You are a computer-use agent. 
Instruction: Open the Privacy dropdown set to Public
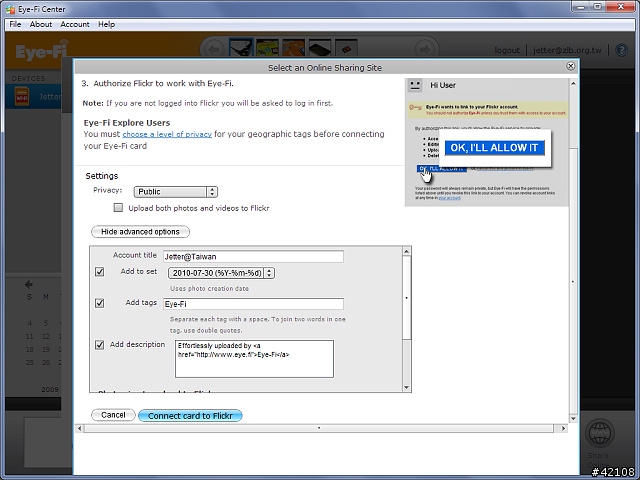(x=176, y=192)
